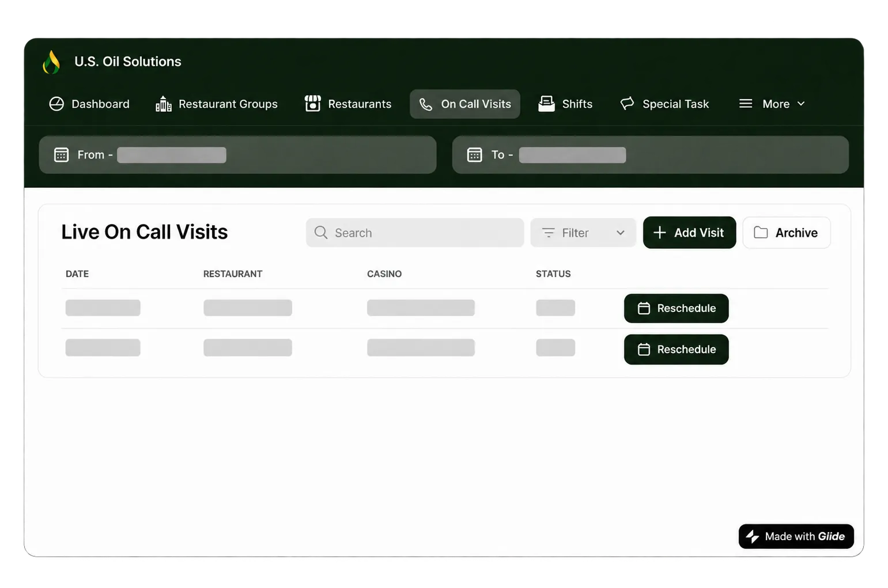The width and height of the screenshot is (888, 588).
Task: Click the hamburger icon beside More
Action: click(746, 104)
